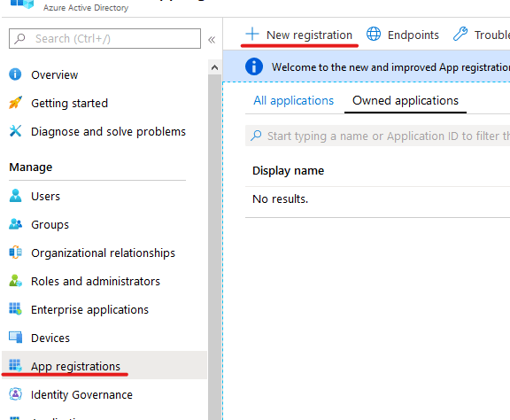
Task: Click the Identity Governance icon
Action: click(x=15, y=394)
